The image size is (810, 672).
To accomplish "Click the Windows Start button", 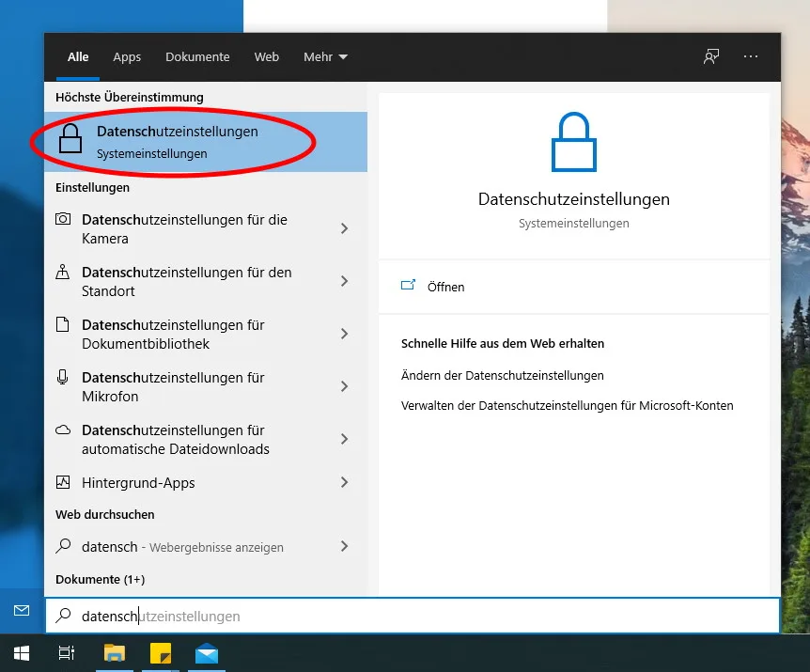I will pos(21,652).
